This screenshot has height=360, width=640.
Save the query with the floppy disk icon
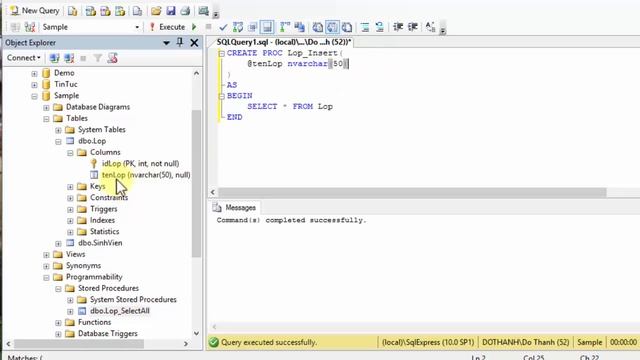coord(171,11)
